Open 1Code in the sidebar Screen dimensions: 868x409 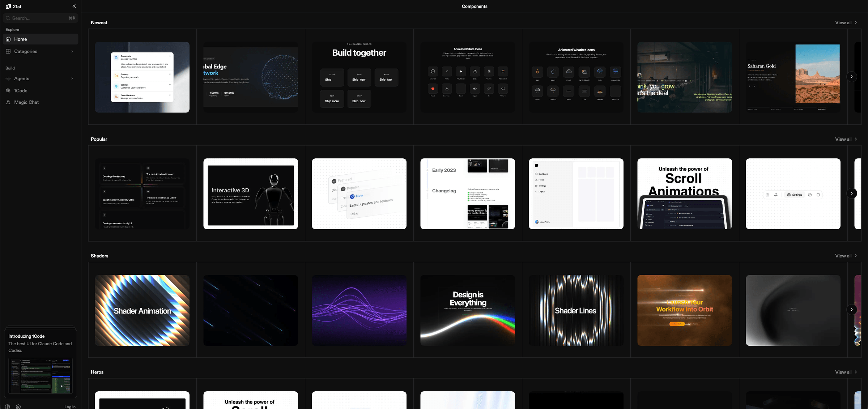pyautogui.click(x=41, y=90)
